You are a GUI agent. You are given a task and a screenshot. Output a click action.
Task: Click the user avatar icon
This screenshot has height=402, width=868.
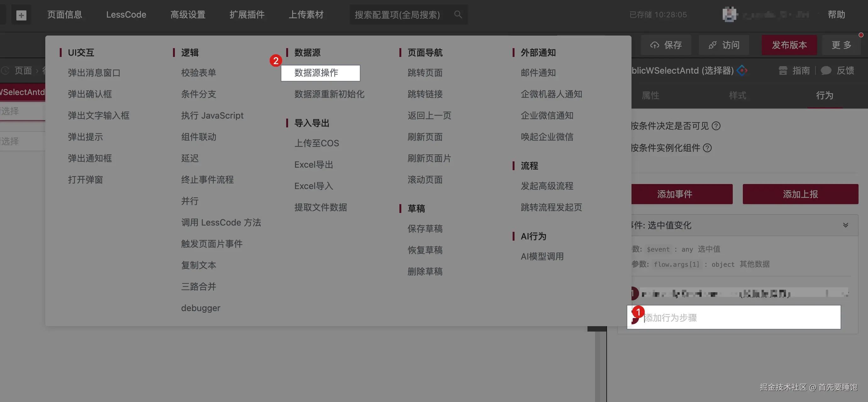coord(730,14)
